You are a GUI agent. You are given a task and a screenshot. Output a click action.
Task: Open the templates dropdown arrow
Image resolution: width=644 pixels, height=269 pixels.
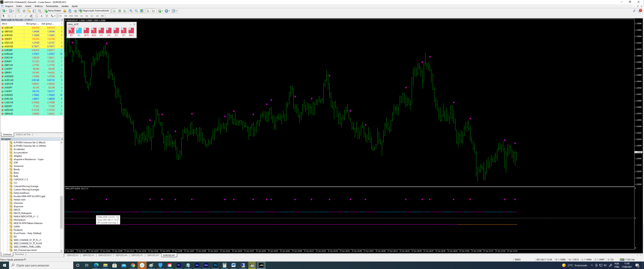(x=176, y=11)
